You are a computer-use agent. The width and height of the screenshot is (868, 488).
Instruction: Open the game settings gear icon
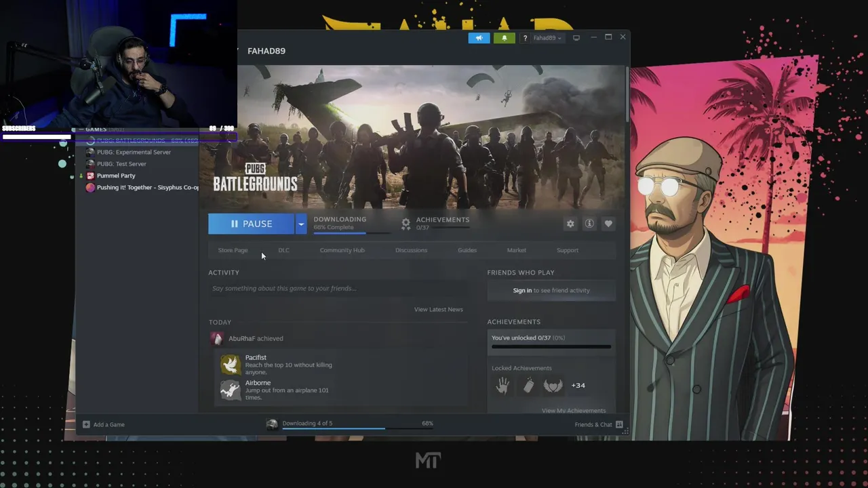coord(570,224)
